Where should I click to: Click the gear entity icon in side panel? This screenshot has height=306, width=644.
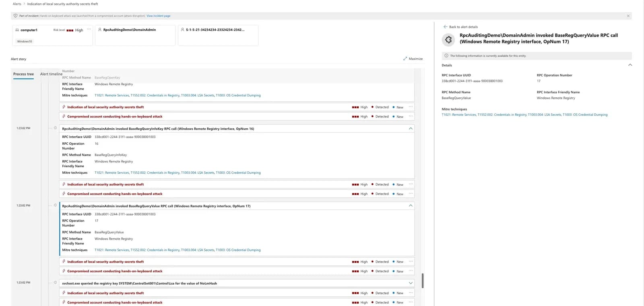(448, 39)
